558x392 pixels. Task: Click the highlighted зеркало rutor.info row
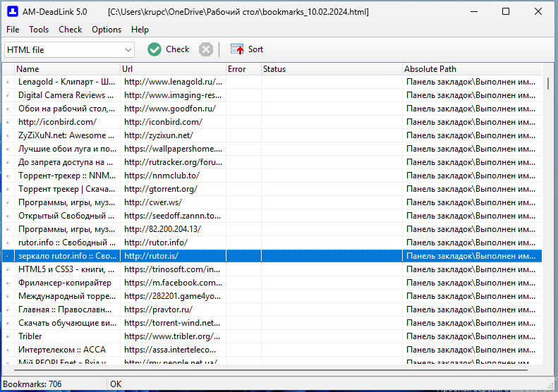click(272, 256)
